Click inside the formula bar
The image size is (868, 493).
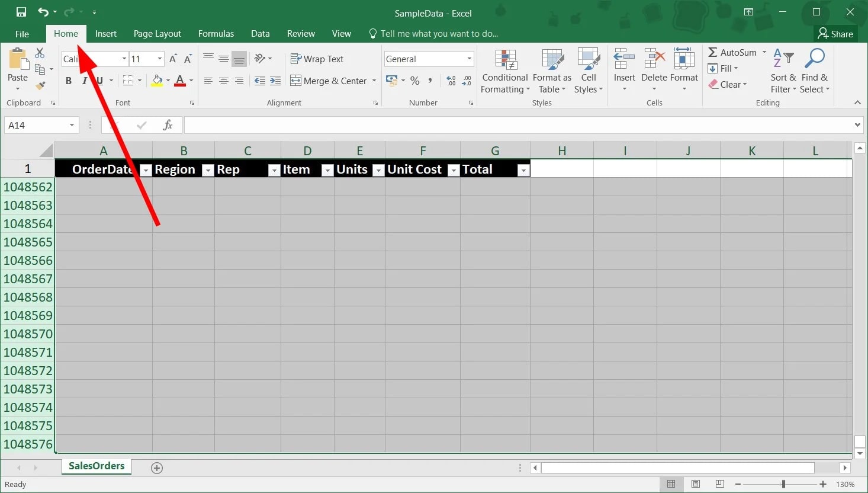point(414,124)
